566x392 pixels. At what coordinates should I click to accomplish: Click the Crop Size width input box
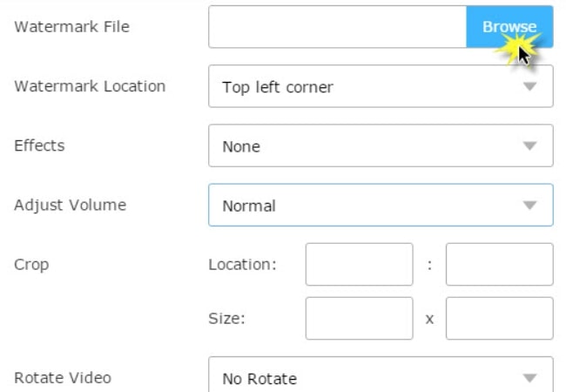pos(359,318)
